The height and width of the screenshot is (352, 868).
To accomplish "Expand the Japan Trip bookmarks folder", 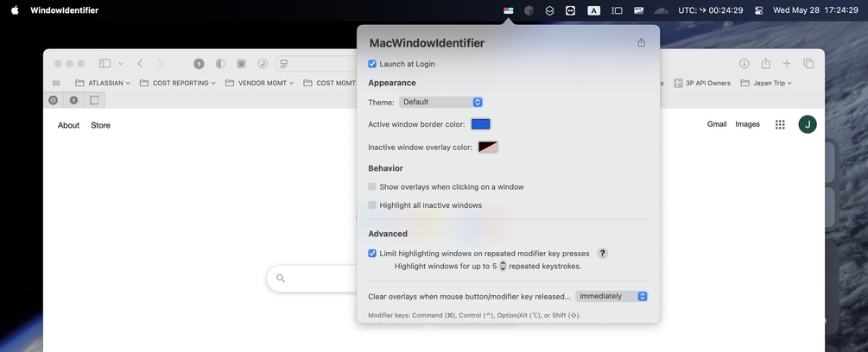I will click(766, 83).
